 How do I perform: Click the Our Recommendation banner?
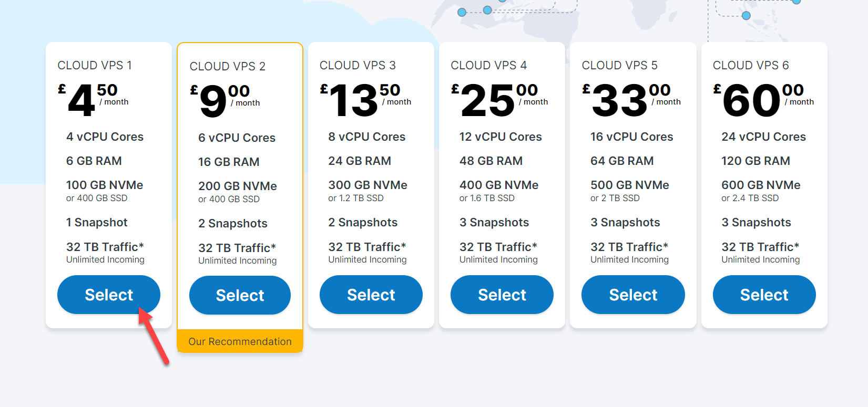[240, 341]
